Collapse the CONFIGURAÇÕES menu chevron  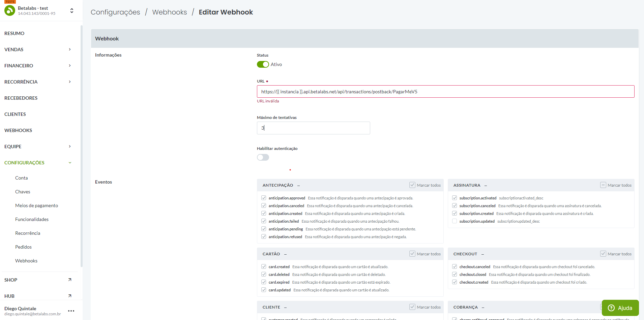pos(70,163)
